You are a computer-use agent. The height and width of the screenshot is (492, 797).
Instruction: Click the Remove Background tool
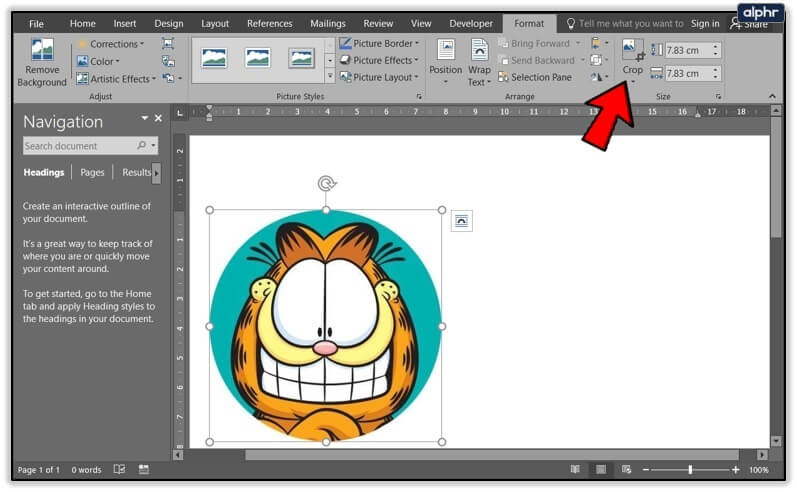pyautogui.click(x=42, y=63)
